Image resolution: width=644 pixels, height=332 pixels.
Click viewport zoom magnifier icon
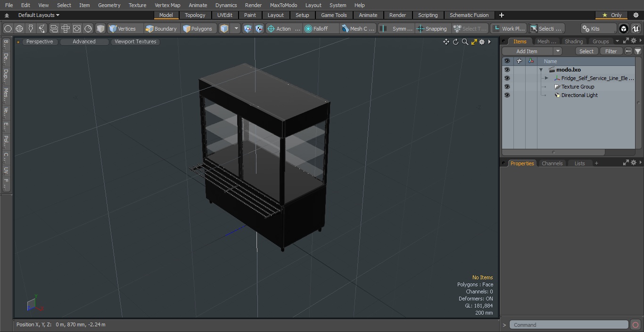(x=465, y=42)
